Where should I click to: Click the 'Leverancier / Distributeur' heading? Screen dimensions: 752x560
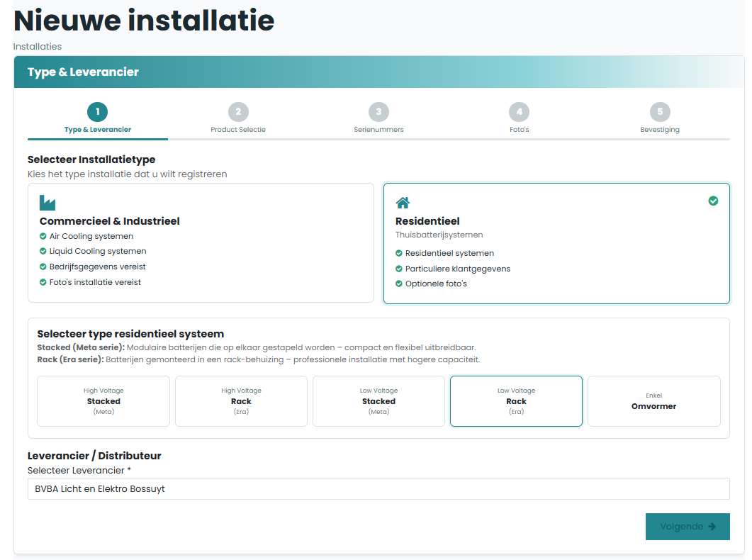(x=94, y=456)
